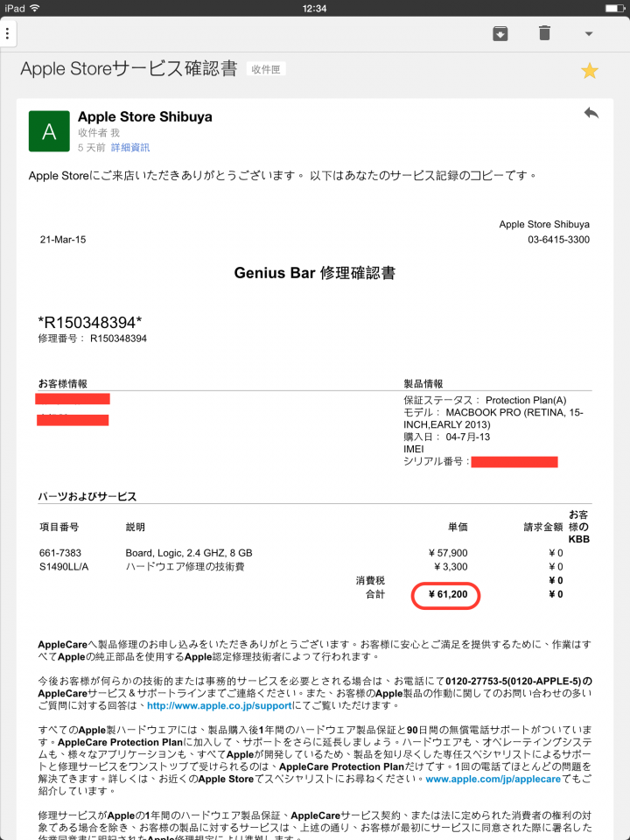
Task: Archive this email
Action: click(500, 34)
